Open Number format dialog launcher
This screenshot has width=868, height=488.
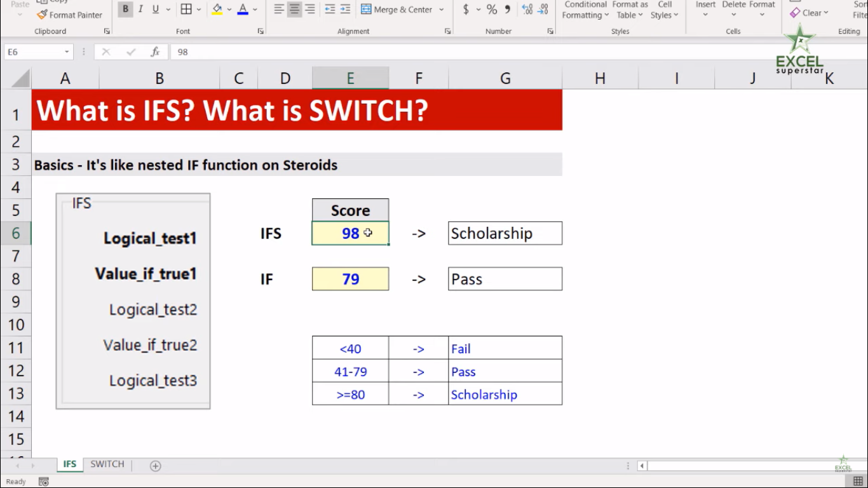(x=550, y=31)
